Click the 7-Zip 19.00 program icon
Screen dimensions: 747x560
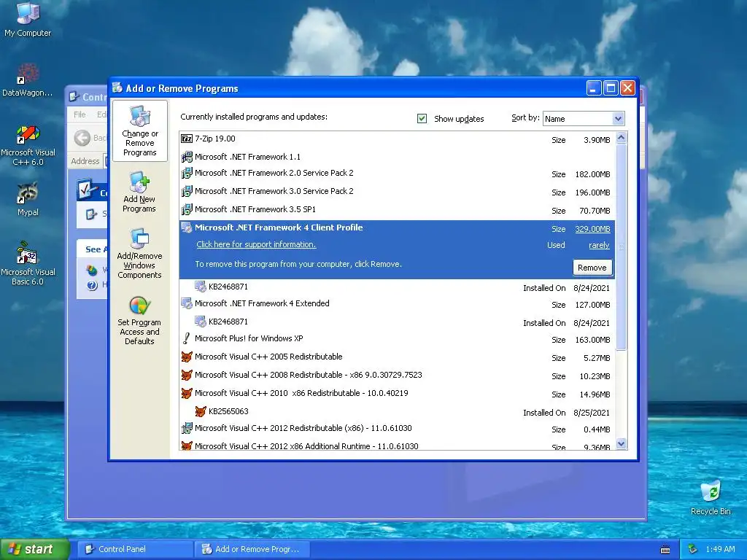(x=187, y=139)
